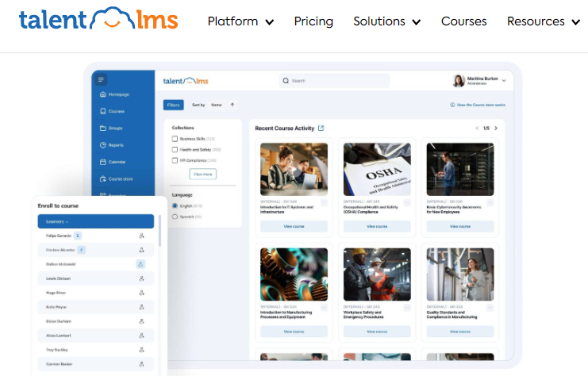
Task: Select the English language radio button
Action: pos(175,205)
